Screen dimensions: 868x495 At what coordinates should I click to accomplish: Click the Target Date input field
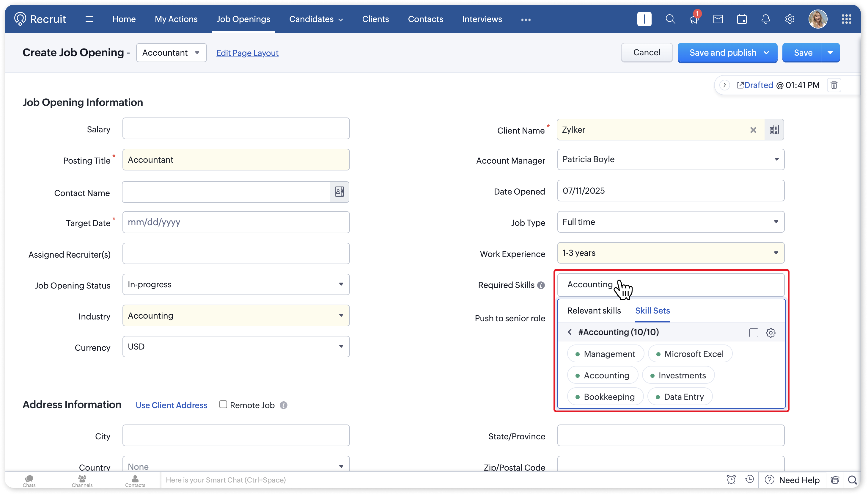coord(236,222)
